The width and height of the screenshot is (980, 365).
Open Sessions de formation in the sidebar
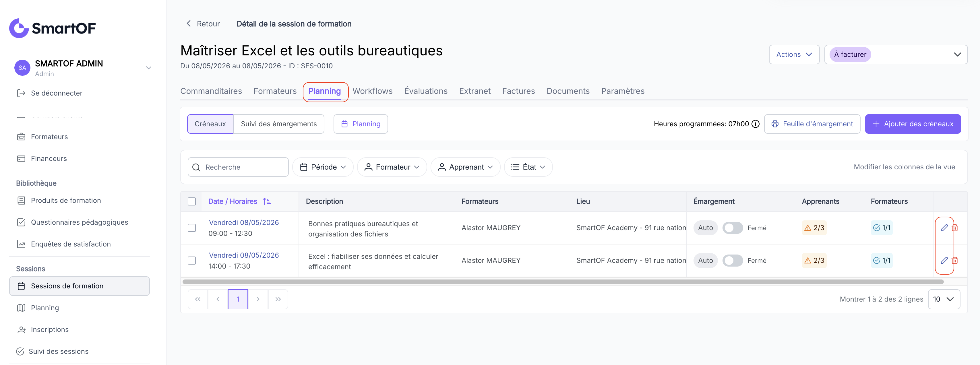(79, 286)
